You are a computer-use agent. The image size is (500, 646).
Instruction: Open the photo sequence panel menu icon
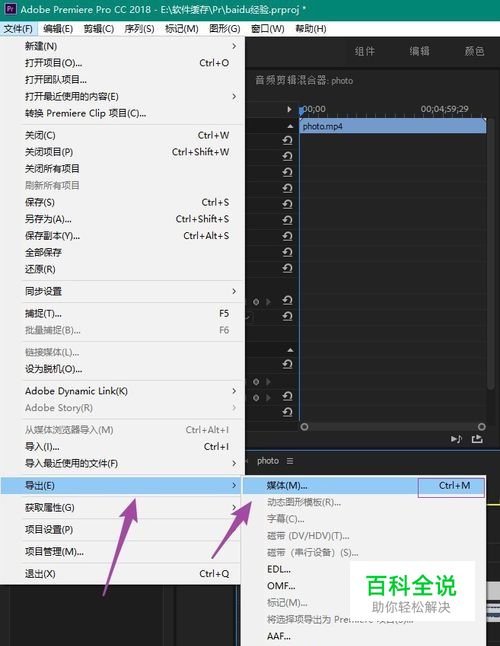290,461
